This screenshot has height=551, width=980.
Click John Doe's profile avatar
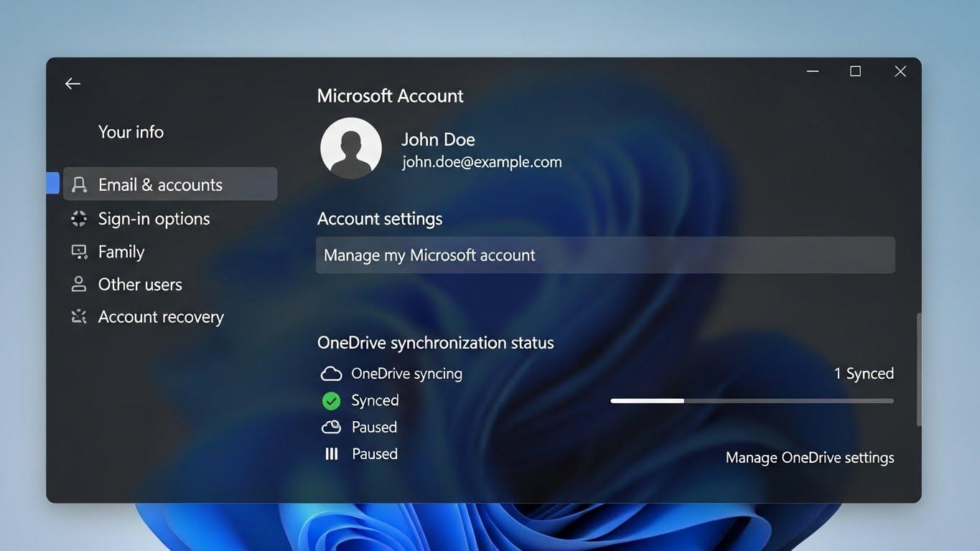(350, 148)
